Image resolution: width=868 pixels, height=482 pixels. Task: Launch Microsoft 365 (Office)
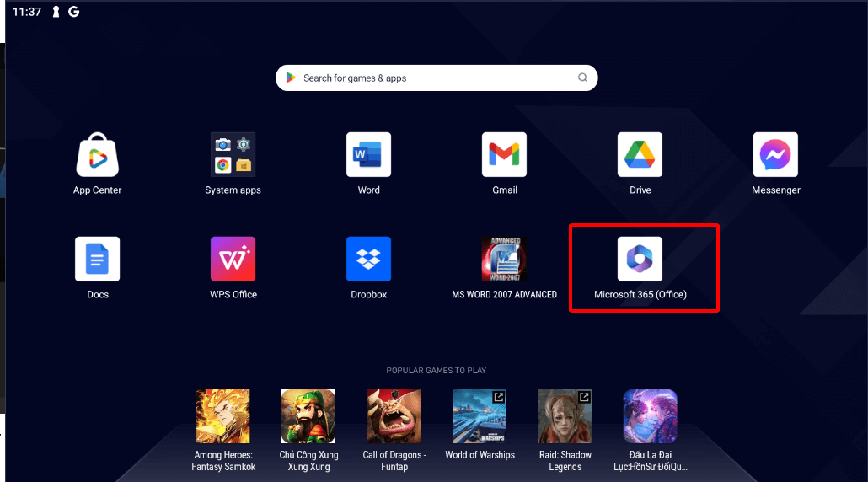point(640,259)
